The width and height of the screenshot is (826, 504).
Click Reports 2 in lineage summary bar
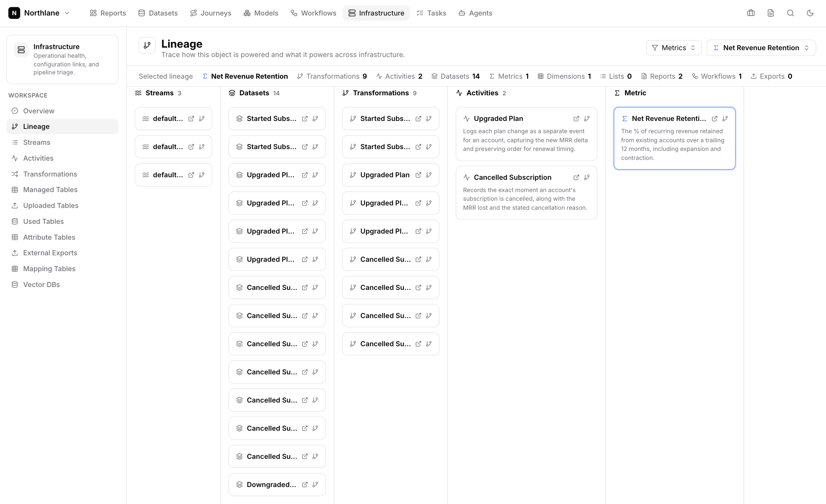click(x=662, y=76)
